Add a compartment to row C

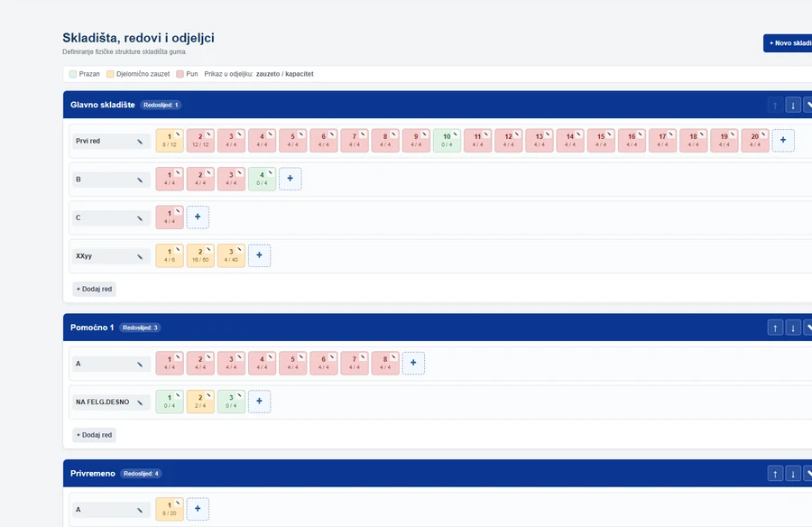click(198, 217)
